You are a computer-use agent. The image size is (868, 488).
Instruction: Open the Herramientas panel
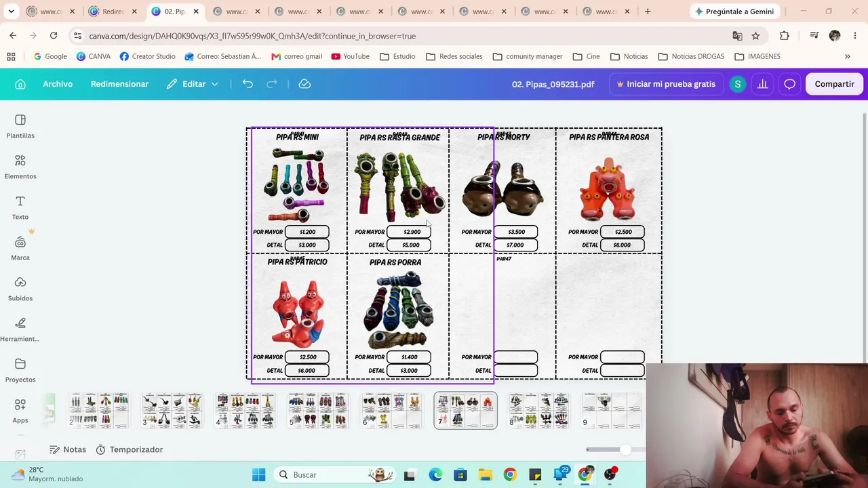coord(20,329)
